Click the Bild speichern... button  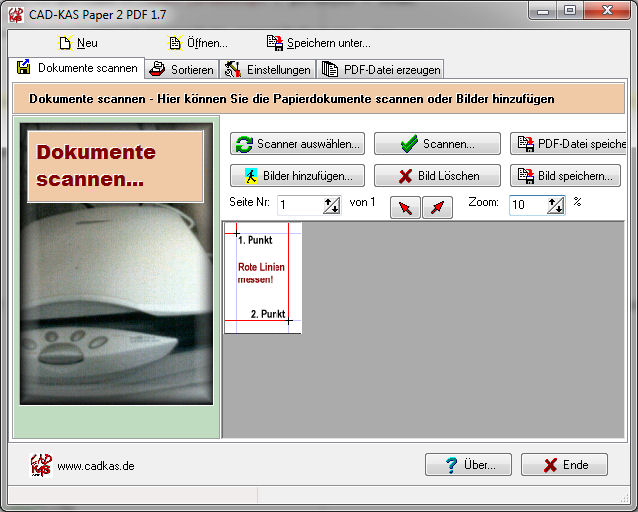pyautogui.click(x=565, y=176)
